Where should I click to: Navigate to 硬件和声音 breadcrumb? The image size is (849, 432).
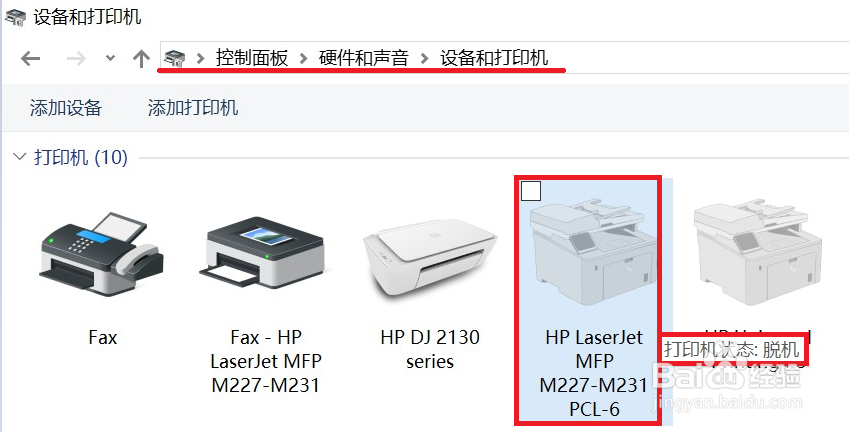pos(363,57)
